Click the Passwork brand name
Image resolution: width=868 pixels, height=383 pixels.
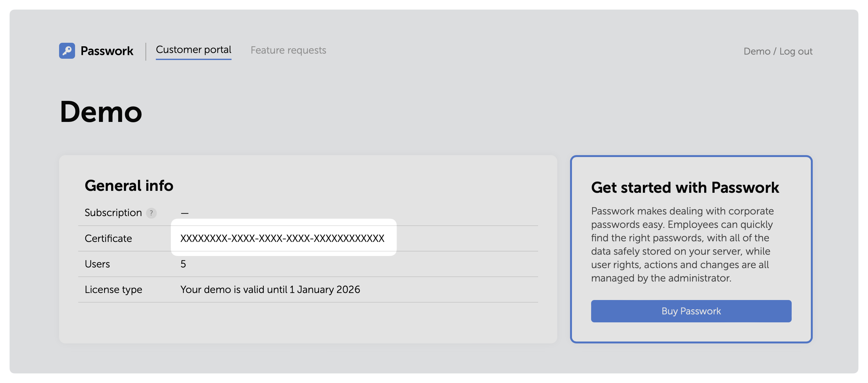coord(106,51)
